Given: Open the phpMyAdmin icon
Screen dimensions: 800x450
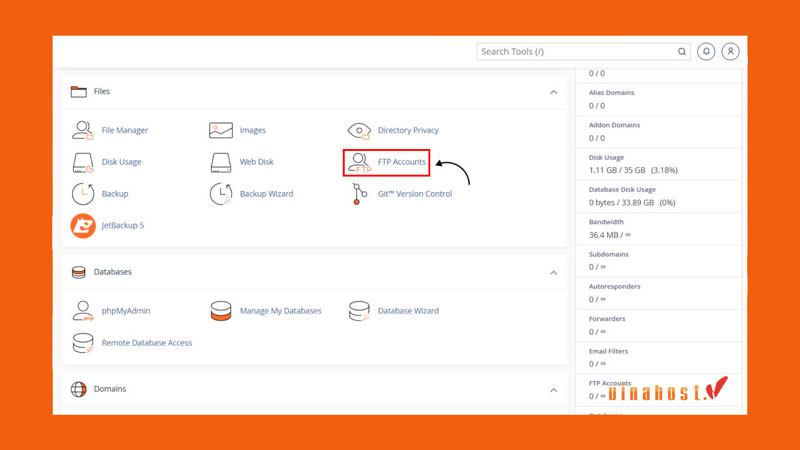Looking at the screenshot, I should pos(83,311).
